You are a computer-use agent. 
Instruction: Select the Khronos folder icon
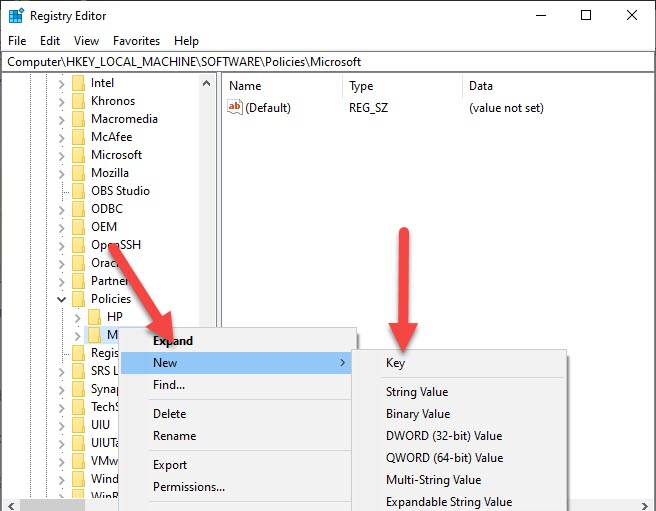78,101
